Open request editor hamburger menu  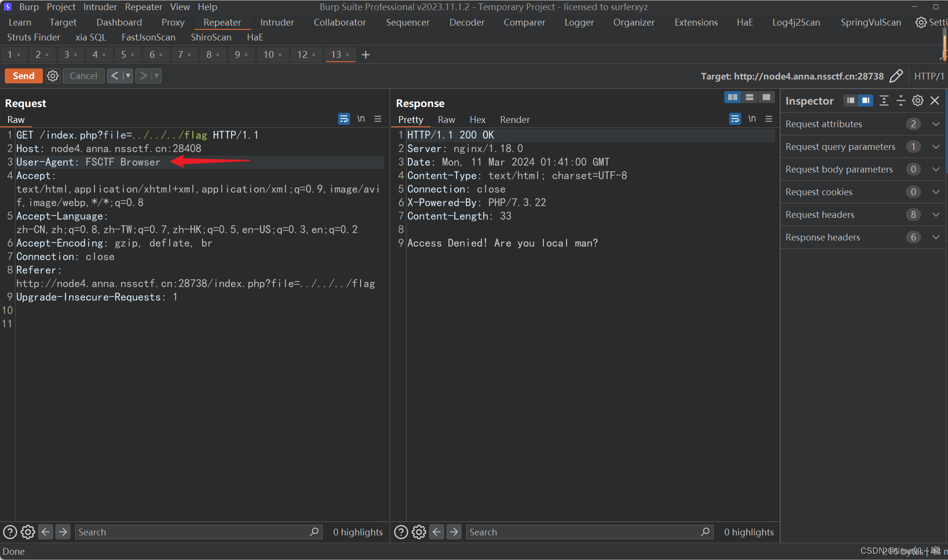coord(378,119)
